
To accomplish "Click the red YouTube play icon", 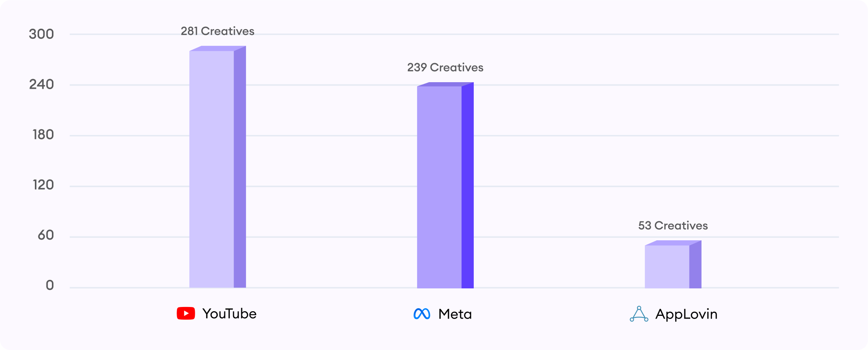I will [186, 313].
